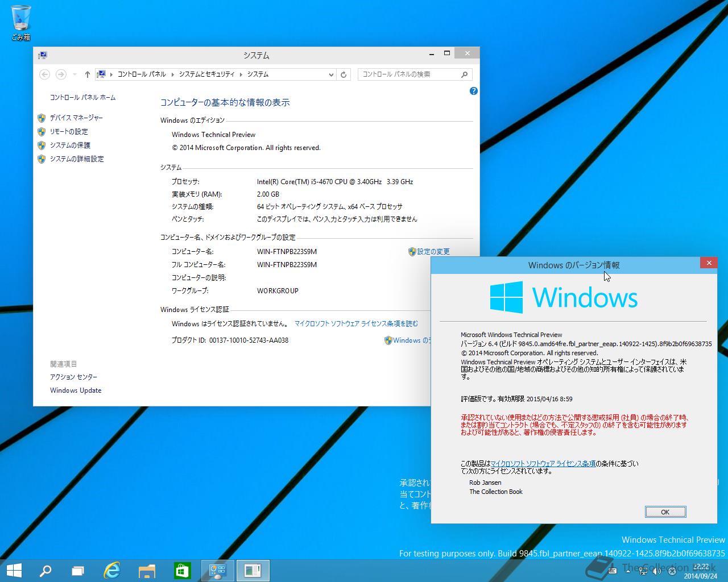The width and height of the screenshot is (728, 582).
Task: Open アクション センター under related items
Action: coord(73,377)
